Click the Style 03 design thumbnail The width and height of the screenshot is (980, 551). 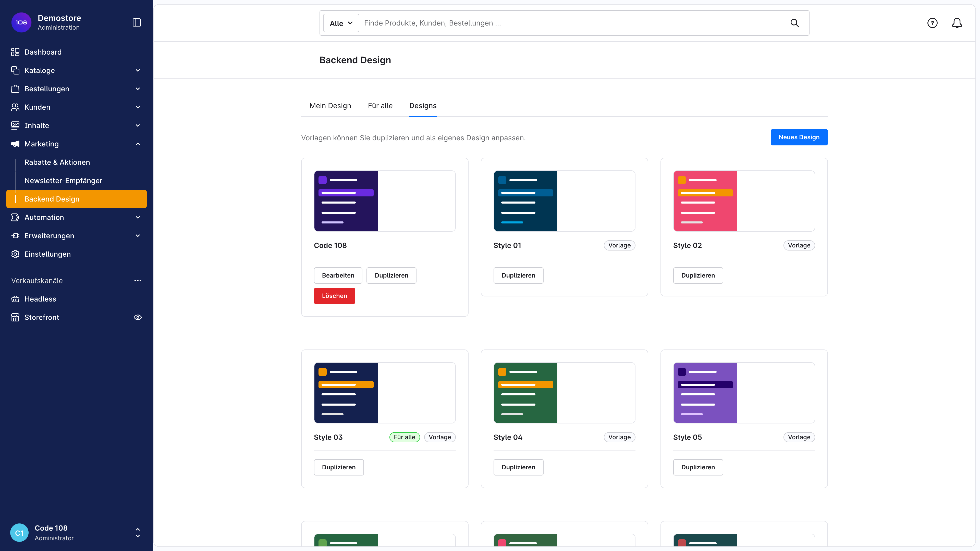click(x=385, y=393)
